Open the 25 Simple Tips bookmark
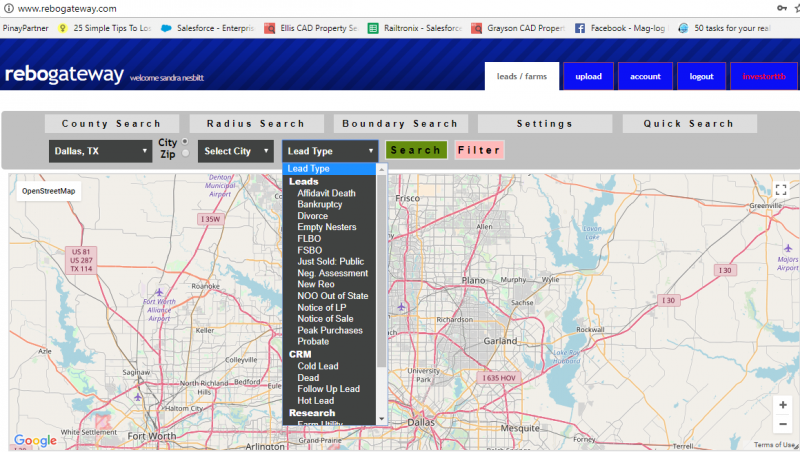The height and width of the screenshot is (452, 800). pos(106,28)
